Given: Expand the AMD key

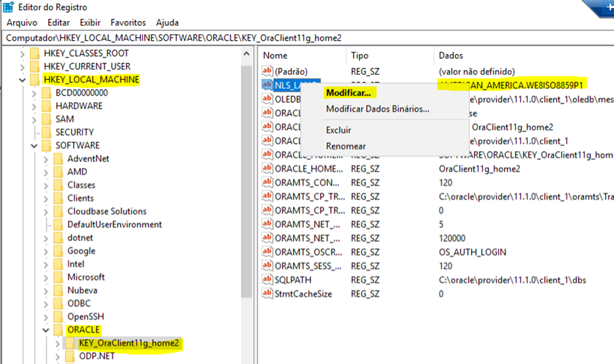Looking at the screenshot, I should [46, 172].
